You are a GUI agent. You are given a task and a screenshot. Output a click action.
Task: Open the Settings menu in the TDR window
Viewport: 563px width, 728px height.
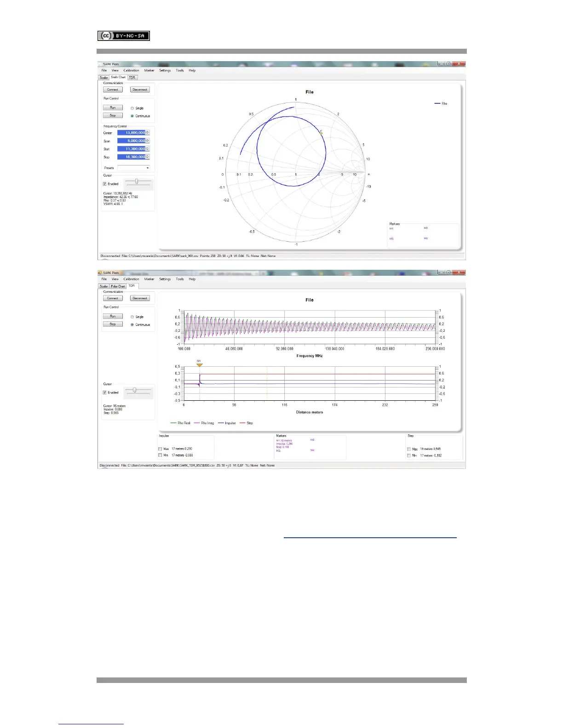(x=165, y=279)
